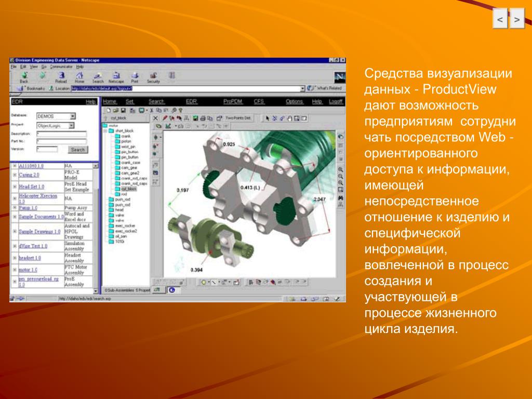Click in the Description input field
This screenshot has width=532, height=399.
tap(61, 134)
